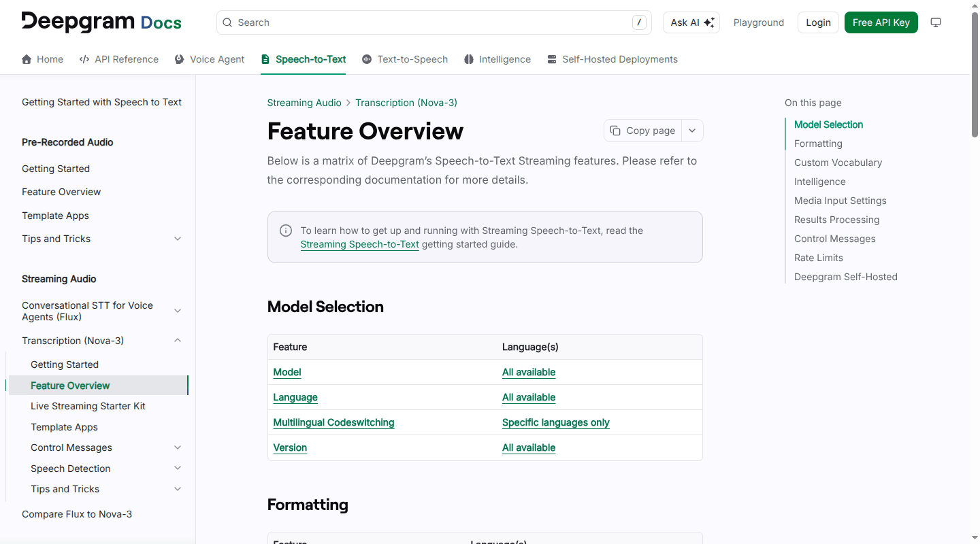Expand Conversational STT for Voice Agents
The width and height of the screenshot is (980, 544).
pyautogui.click(x=178, y=311)
